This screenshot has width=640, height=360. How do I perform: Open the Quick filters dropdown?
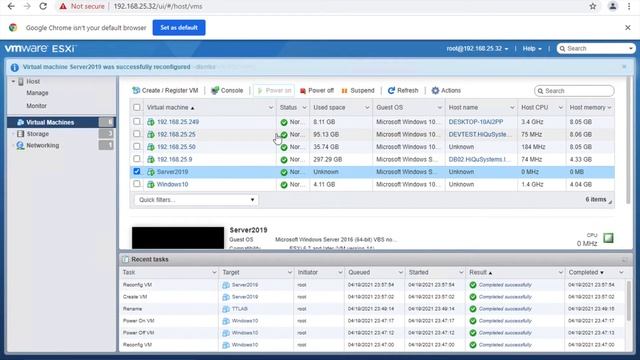196,200
